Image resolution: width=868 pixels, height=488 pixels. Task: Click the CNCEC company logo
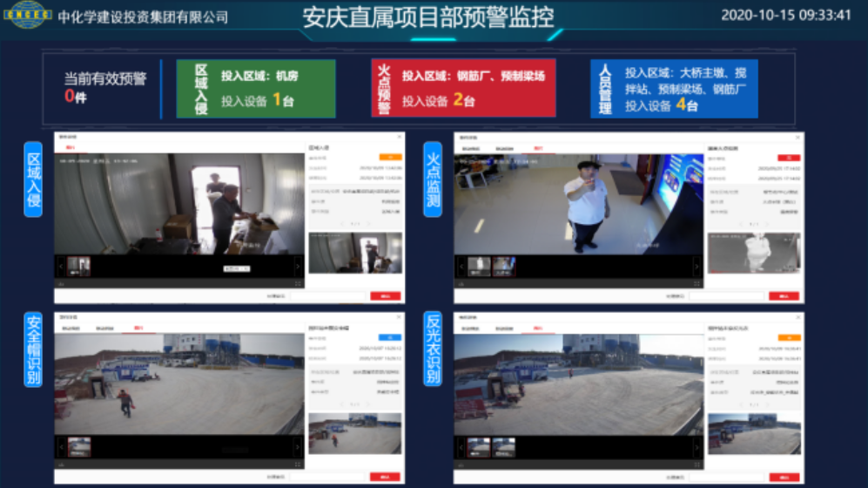pos(27,15)
